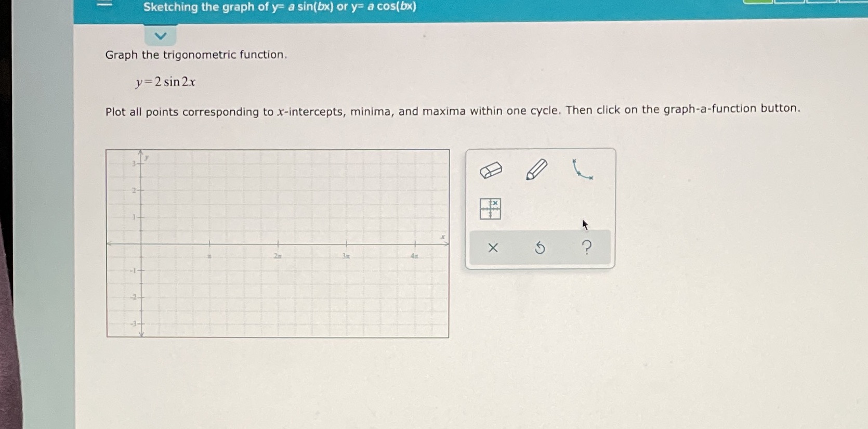Image resolution: width=868 pixels, height=429 pixels.
Task: Open help using the question mark icon
Action: pyautogui.click(x=586, y=248)
